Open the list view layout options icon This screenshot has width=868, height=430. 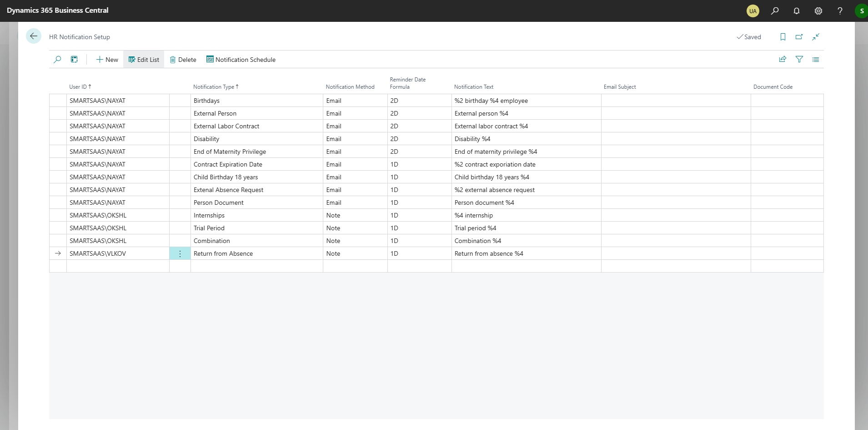coord(816,60)
